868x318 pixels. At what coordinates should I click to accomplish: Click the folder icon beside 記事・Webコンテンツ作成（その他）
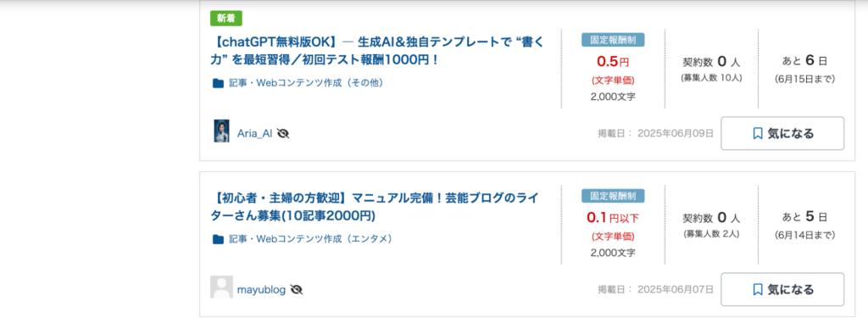point(218,83)
